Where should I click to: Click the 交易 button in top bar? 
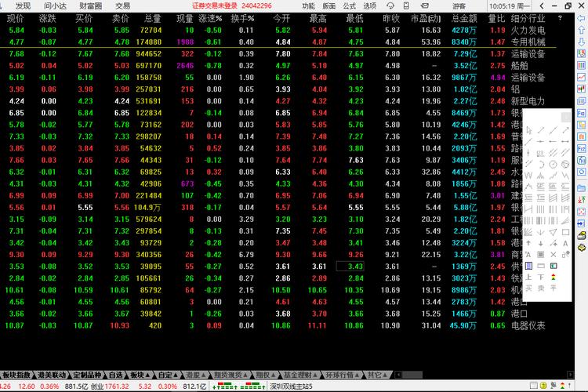pyautogui.click(x=123, y=5)
